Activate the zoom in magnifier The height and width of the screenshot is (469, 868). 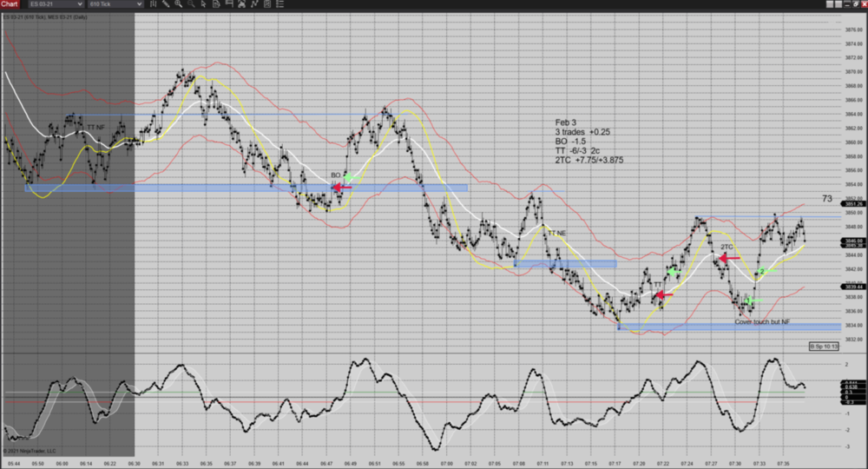click(179, 4)
